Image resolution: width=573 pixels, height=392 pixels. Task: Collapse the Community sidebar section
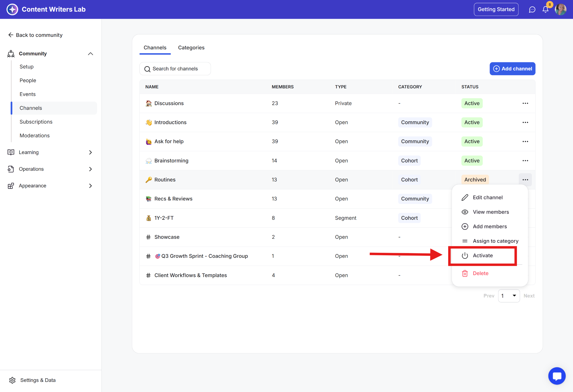pos(90,54)
